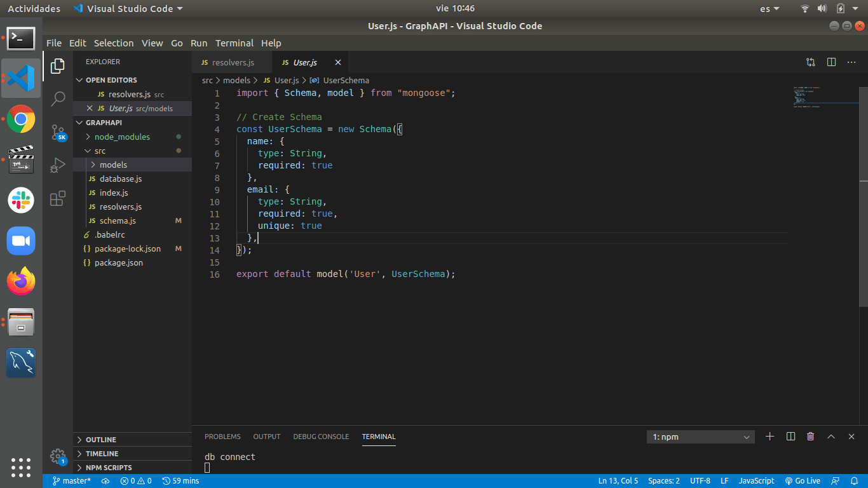Open errors and warnings count in status bar
The image size is (868, 488).
click(x=136, y=481)
